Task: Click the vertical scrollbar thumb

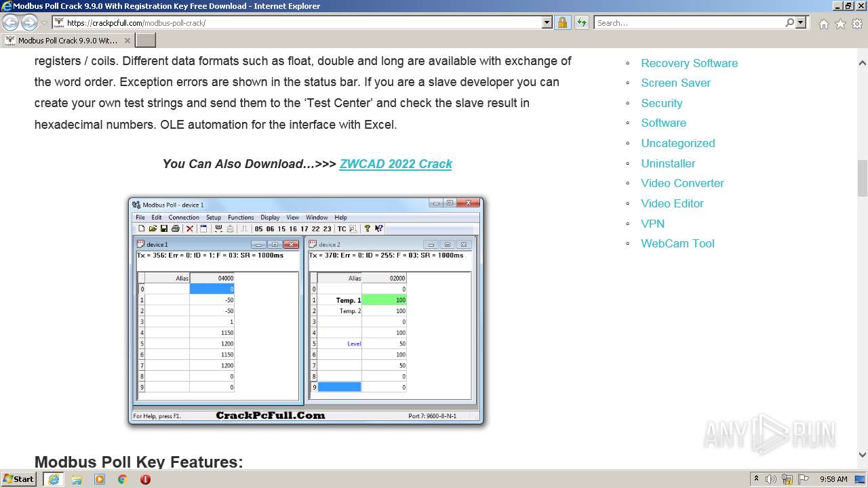Action: pyautogui.click(x=862, y=178)
